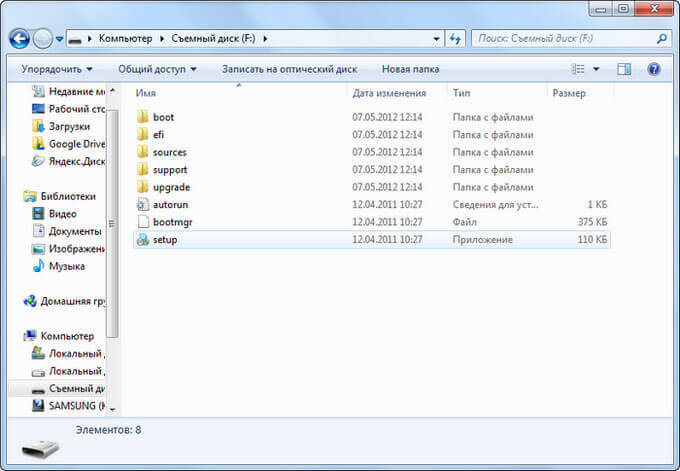Viewport: 680px width, 471px height.
Task: Click the file name "bootmgr"
Action: (172, 222)
